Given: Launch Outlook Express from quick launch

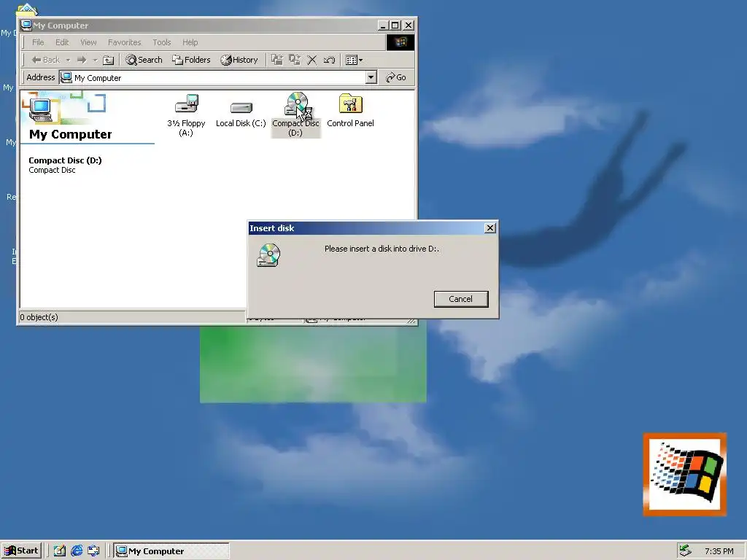Looking at the screenshot, I should click(93, 551).
